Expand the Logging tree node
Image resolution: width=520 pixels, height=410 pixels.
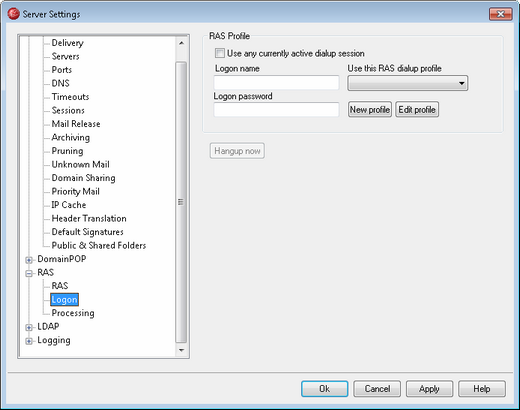click(29, 341)
